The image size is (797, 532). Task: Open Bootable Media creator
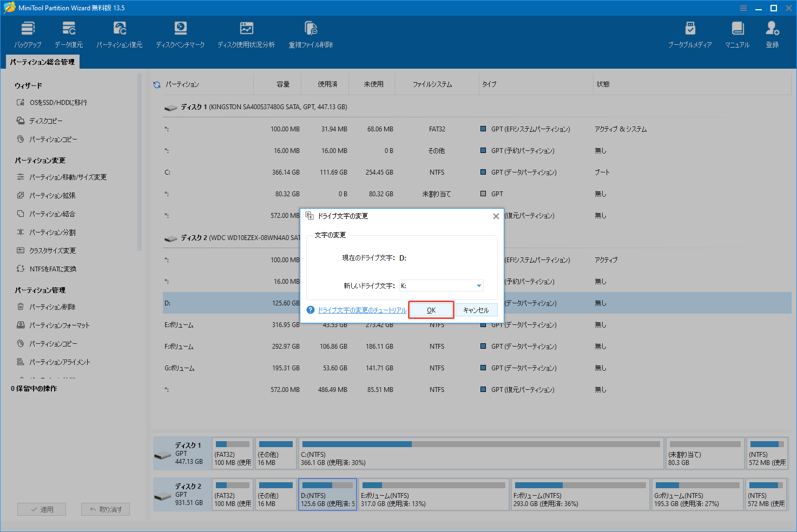689,34
